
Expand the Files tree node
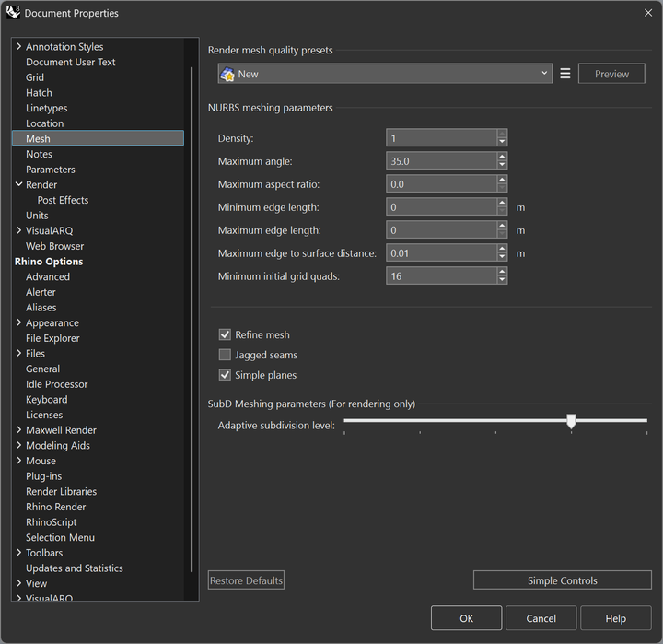point(19,353)
